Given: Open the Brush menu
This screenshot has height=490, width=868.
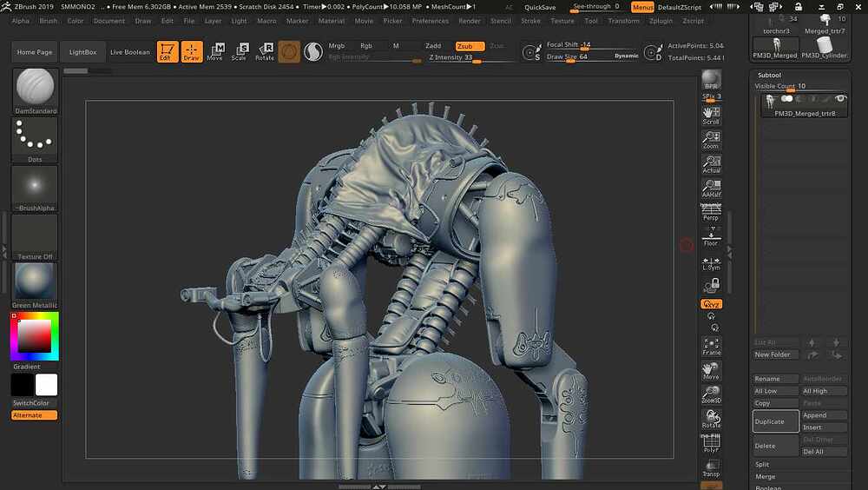Looking at the screenshot, I should [49, 21].
